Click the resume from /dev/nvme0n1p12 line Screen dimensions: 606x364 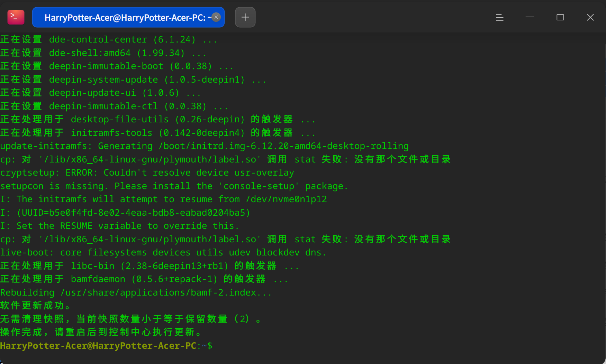163,199
